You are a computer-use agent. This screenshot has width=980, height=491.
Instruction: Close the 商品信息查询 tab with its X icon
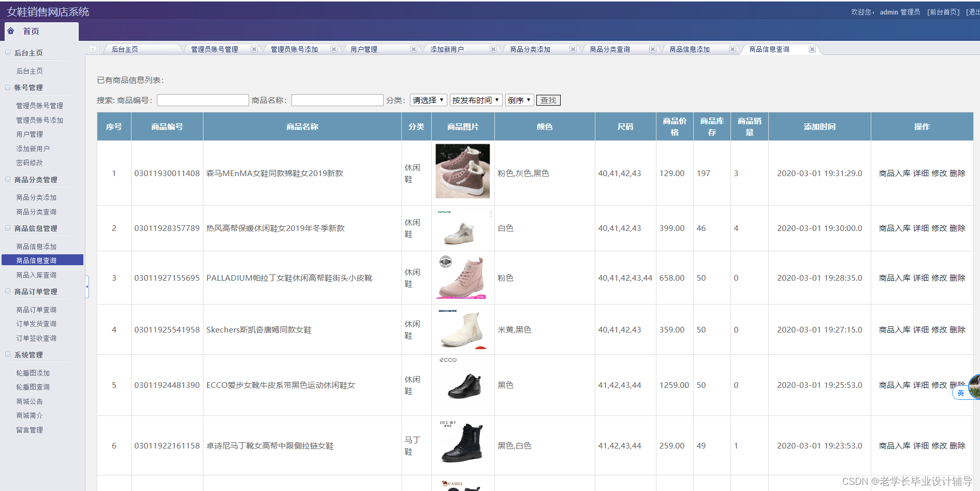point(812,49)
